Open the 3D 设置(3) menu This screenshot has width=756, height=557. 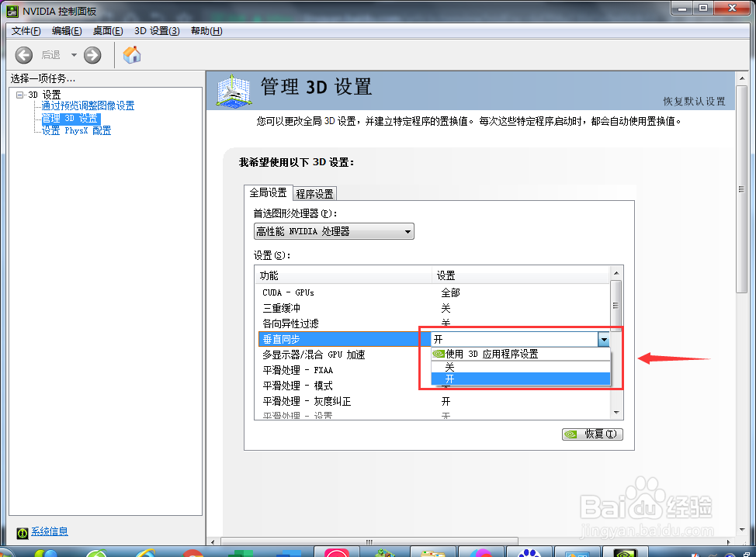point(157,31)
